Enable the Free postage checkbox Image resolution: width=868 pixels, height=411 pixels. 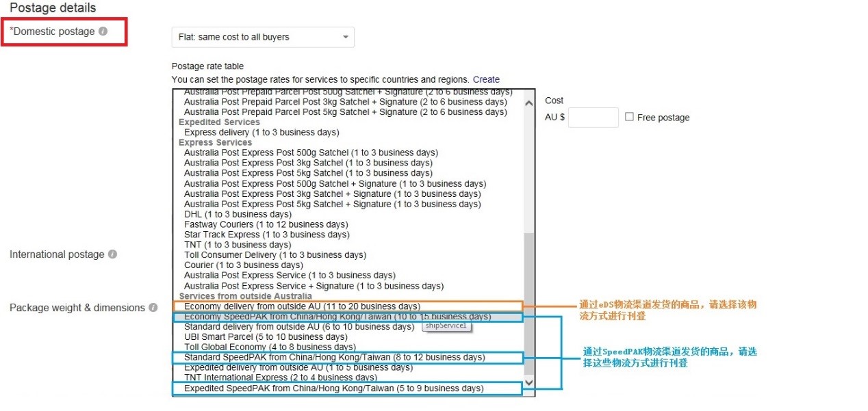click(629, 117)
